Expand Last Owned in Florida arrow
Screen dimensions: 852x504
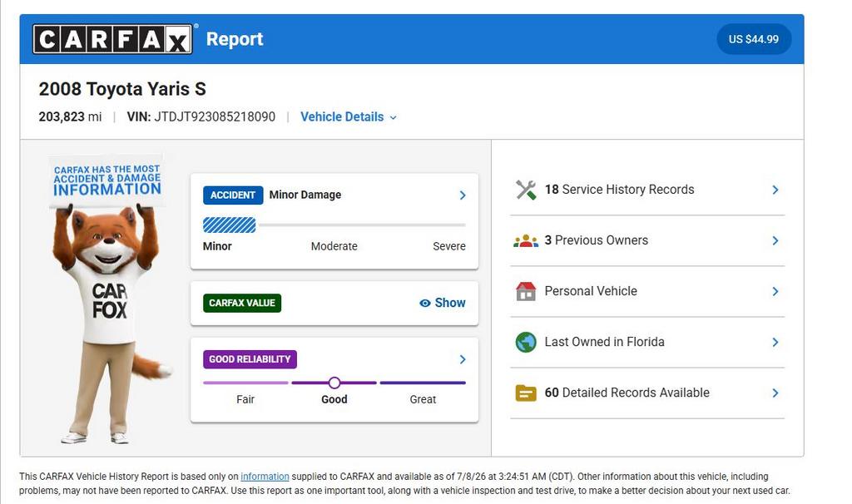[x=775, y=342]
